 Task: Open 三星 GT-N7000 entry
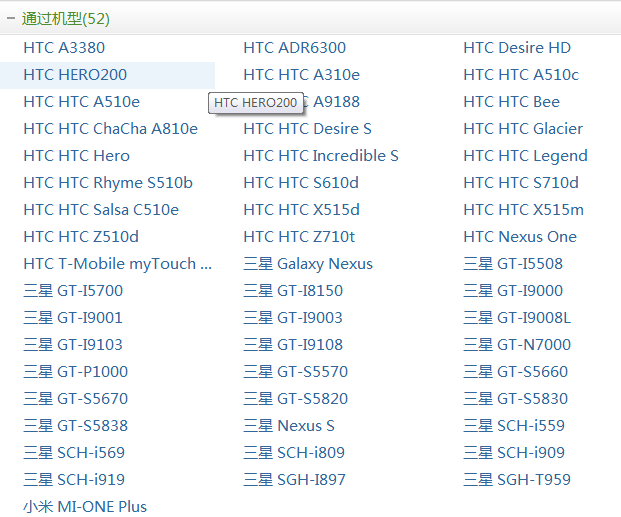pos(517,344)
